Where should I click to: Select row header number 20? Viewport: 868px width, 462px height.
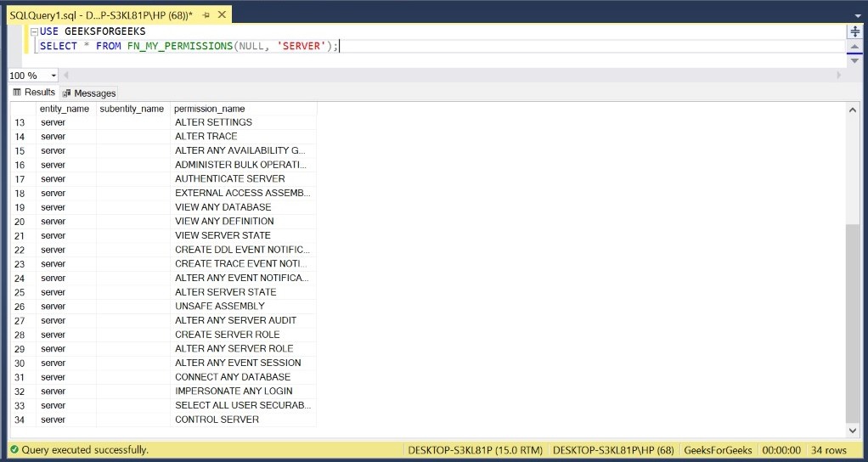[x=23, y=222]
